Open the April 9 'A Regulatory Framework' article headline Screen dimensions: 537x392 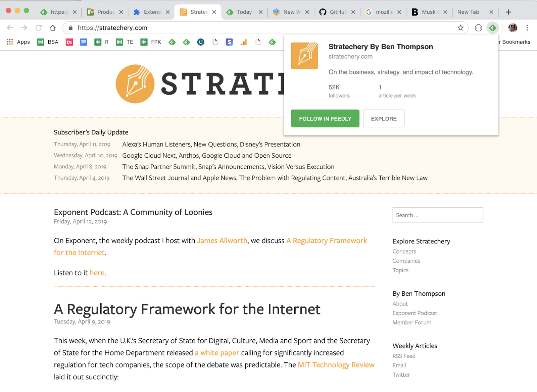187,309
